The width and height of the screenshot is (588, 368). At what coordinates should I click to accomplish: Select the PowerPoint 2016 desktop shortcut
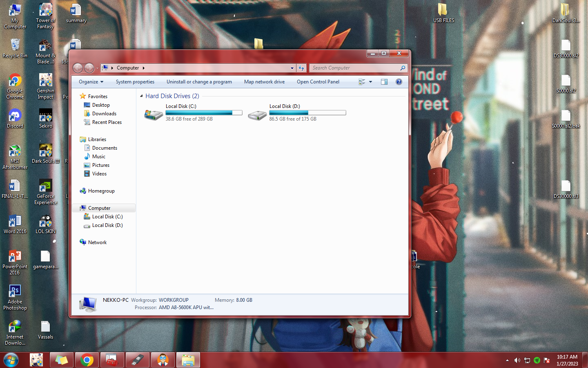click(x=15, y=263)
